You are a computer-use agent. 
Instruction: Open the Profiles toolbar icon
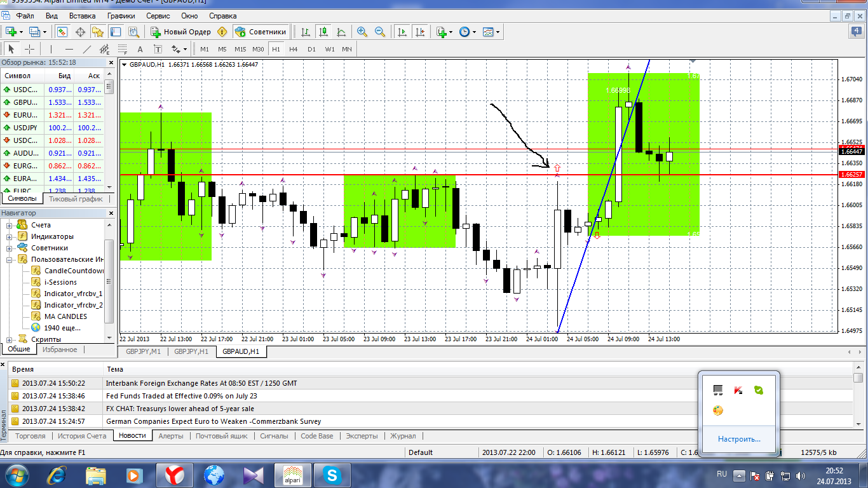tap(34, 32)
